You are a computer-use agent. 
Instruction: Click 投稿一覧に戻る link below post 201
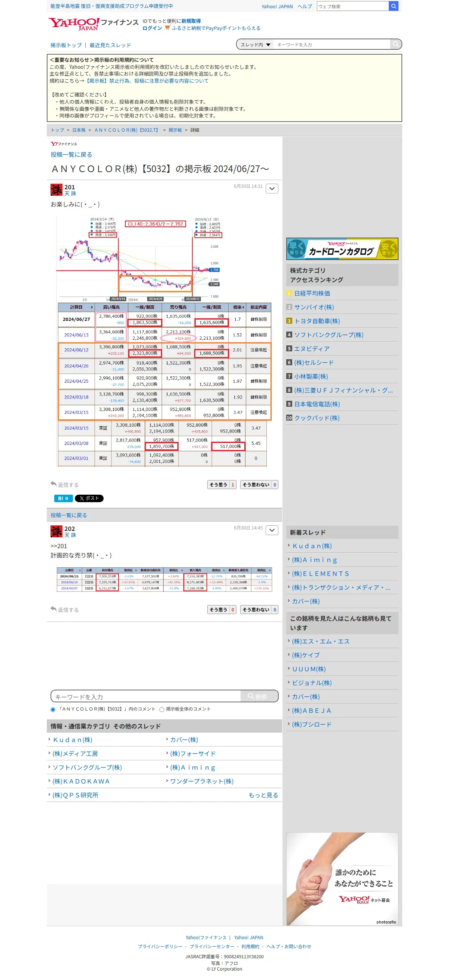click(x=69, y=515)
